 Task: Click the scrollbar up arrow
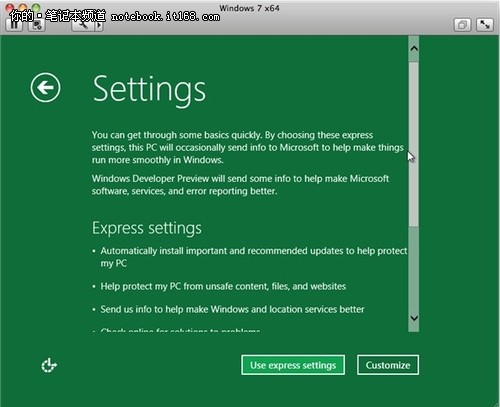414,49
